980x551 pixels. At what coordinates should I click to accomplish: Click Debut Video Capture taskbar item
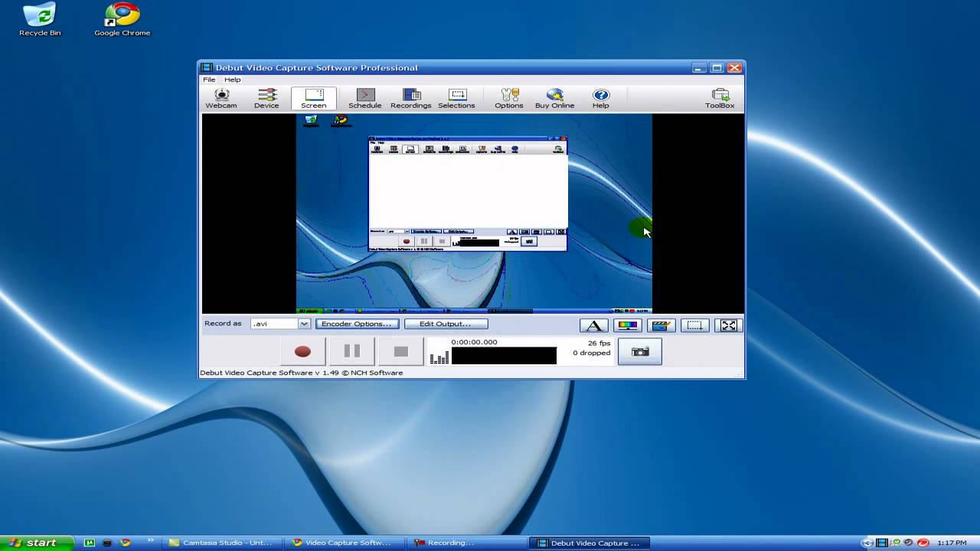point(590,543)
